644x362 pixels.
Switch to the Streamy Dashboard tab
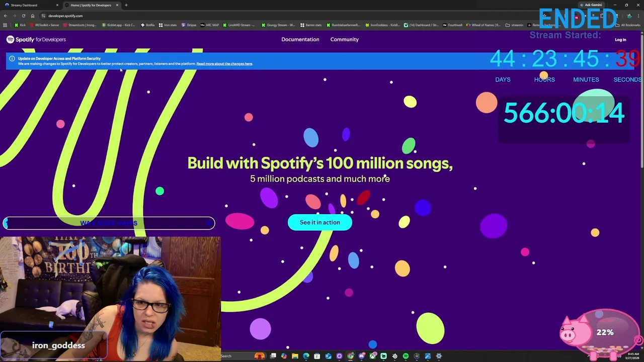(30, 5)
